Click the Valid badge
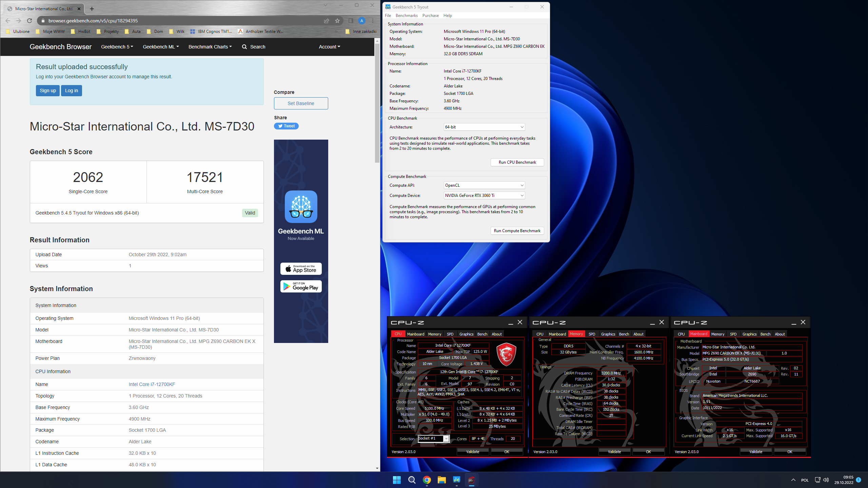Screen dimensions: 868x488 pos(250,213)
